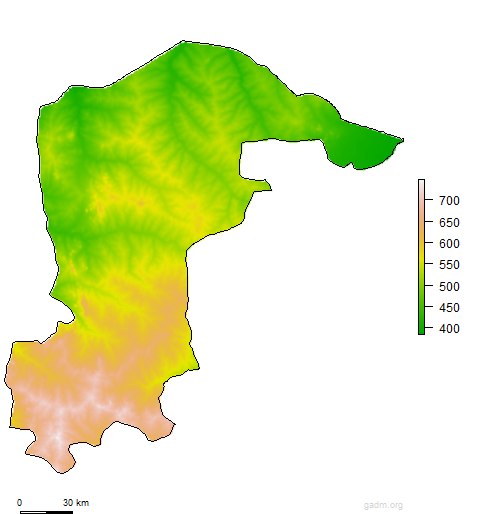Click the 400 legend label

click(x=449, y=329)
